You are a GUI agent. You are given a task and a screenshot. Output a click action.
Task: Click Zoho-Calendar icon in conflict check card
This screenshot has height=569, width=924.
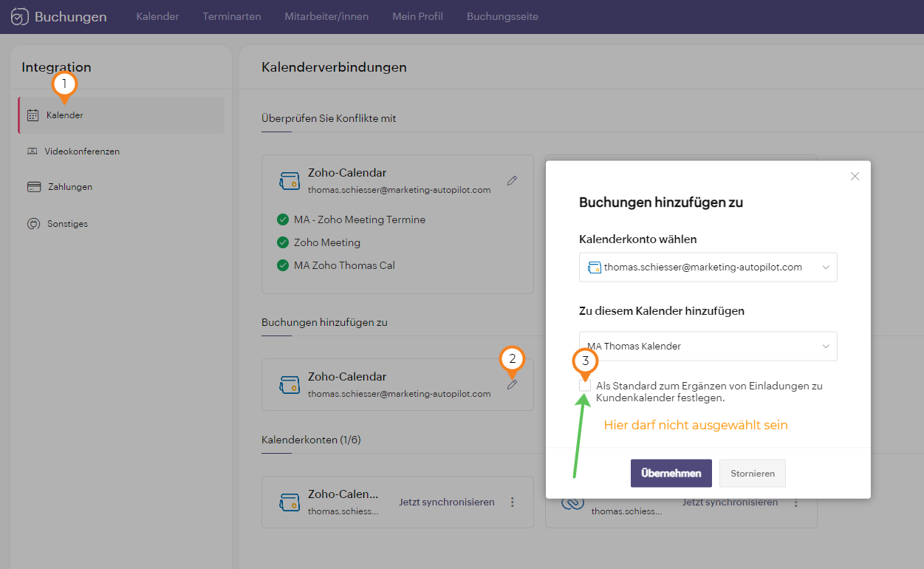coord(289,181)
